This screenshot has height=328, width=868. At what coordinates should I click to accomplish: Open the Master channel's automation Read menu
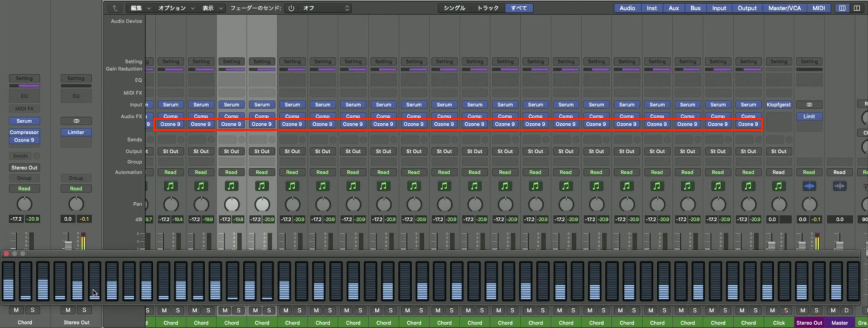[839, 173]
